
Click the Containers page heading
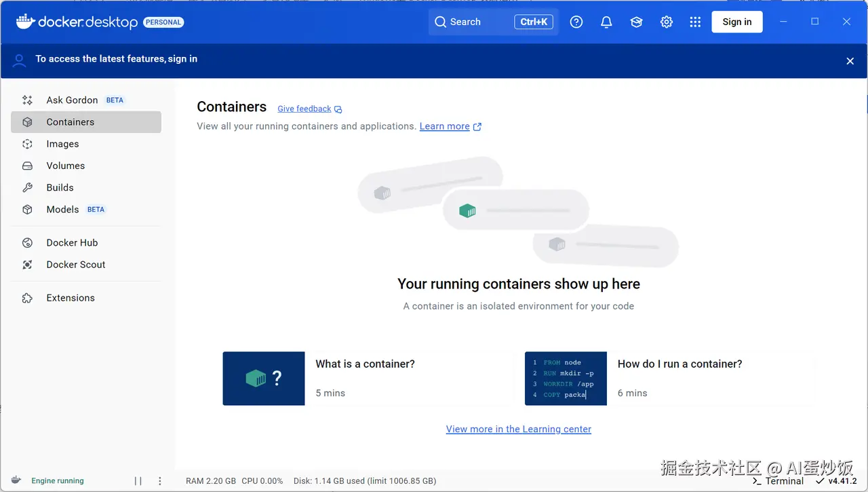231,107
